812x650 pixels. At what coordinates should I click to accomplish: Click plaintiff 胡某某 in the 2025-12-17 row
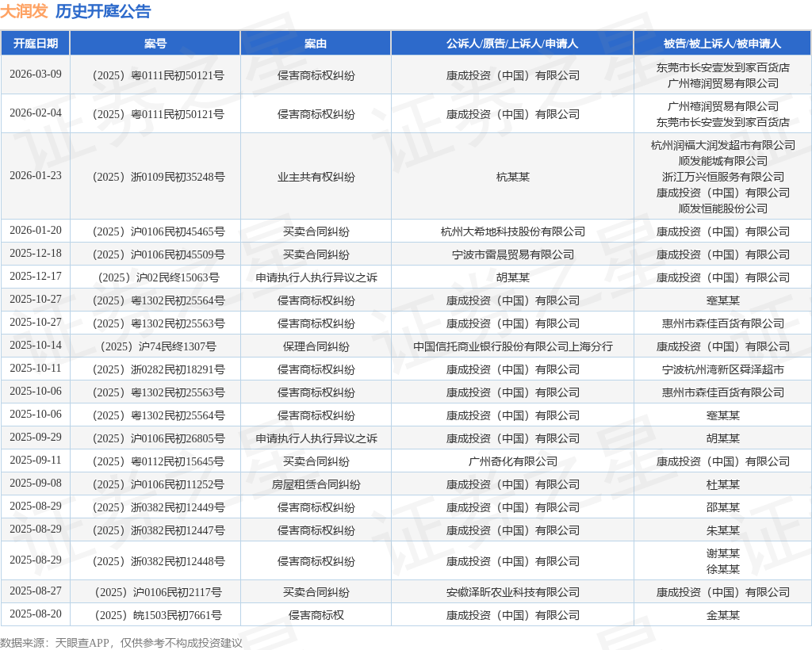point(513,277)
